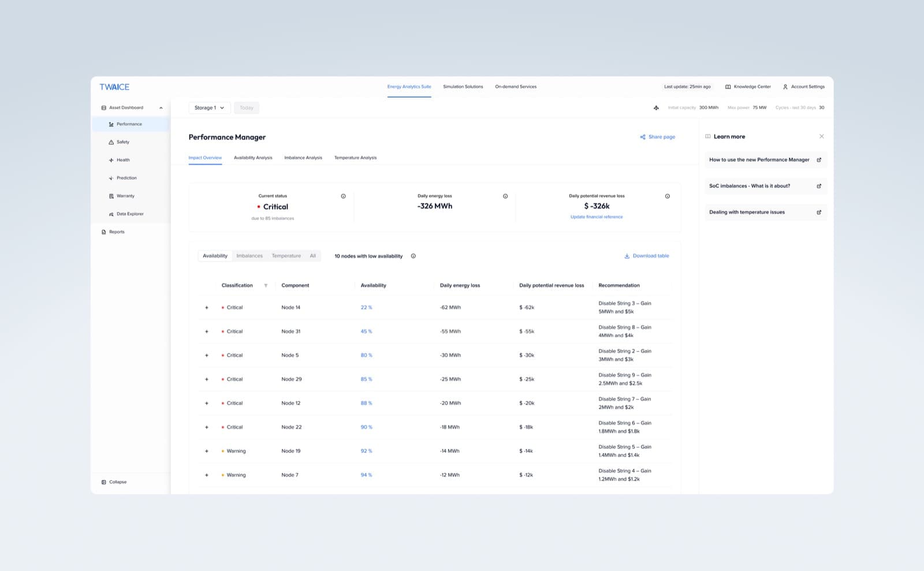Open the Health section in sidebar
The image size is (924, 571).
pos(123,160)
